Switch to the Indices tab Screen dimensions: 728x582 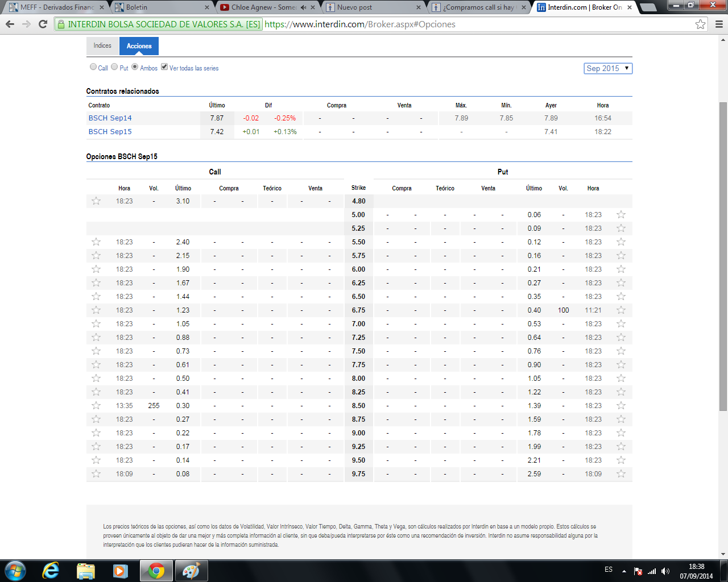click(x=102, y=45)
